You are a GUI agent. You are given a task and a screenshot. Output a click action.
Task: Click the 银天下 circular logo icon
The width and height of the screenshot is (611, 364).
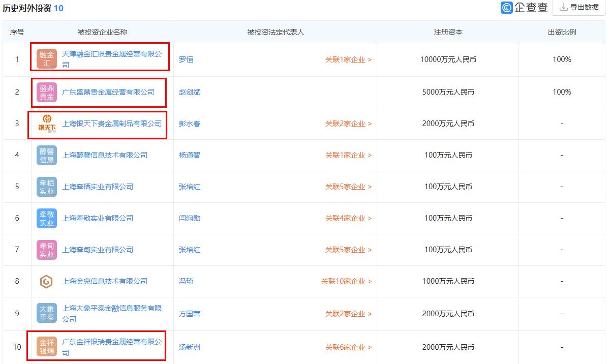coord(46,124)
